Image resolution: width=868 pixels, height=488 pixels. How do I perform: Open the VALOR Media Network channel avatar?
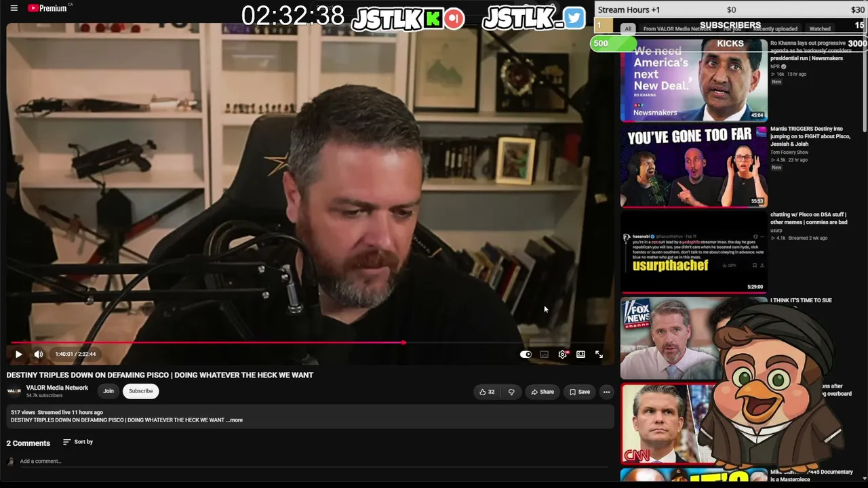point(14,391)
